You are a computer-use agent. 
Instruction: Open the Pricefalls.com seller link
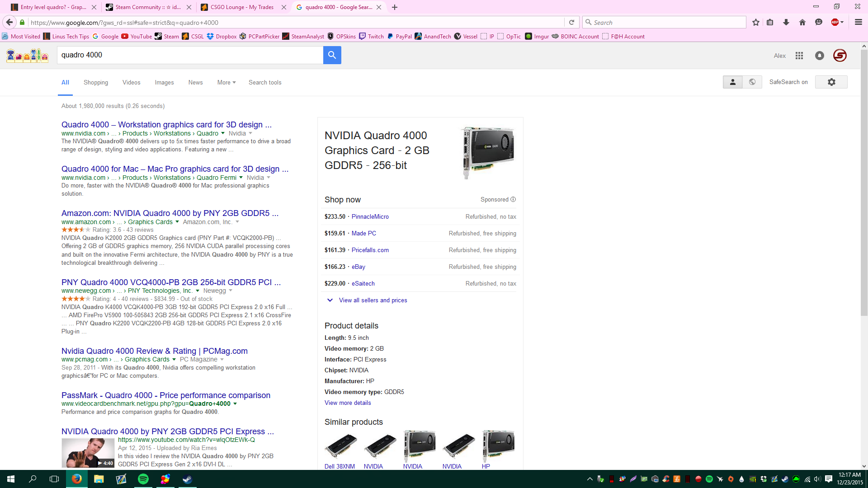(370, 250)
